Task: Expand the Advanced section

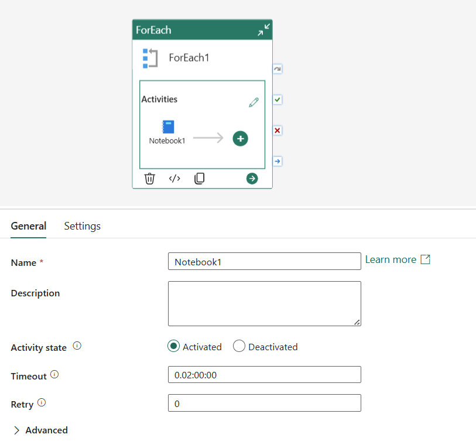Action: point(40,430)
